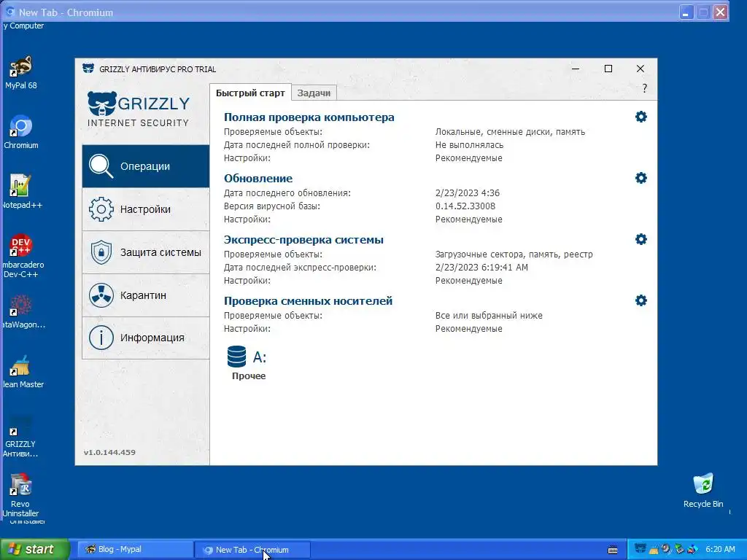Click the Не выполнялась status text
This screenshot has width=747, height=560.
(469, 145)
